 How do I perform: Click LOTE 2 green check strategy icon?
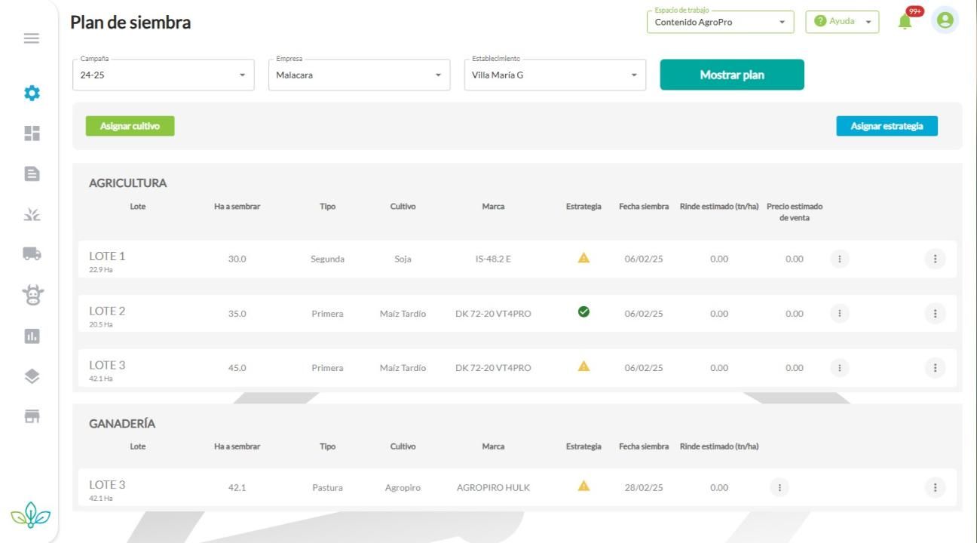coord(583,312)
